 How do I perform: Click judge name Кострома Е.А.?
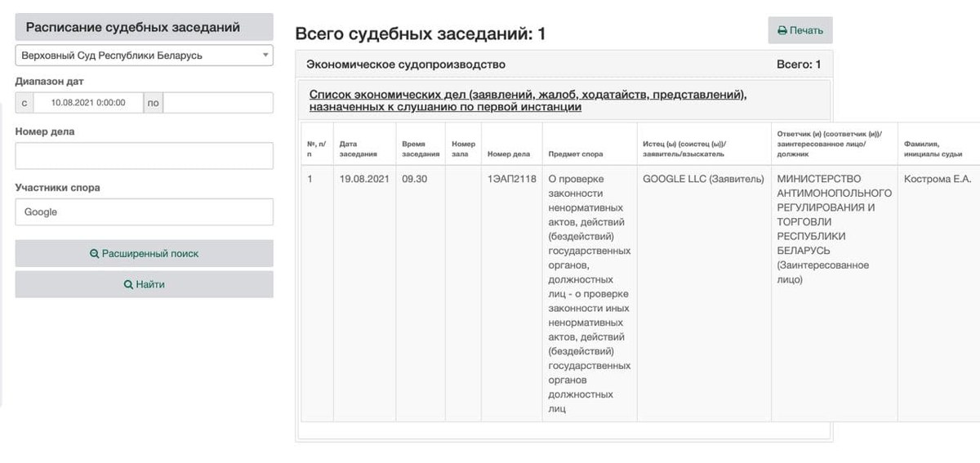pos(938,179)
